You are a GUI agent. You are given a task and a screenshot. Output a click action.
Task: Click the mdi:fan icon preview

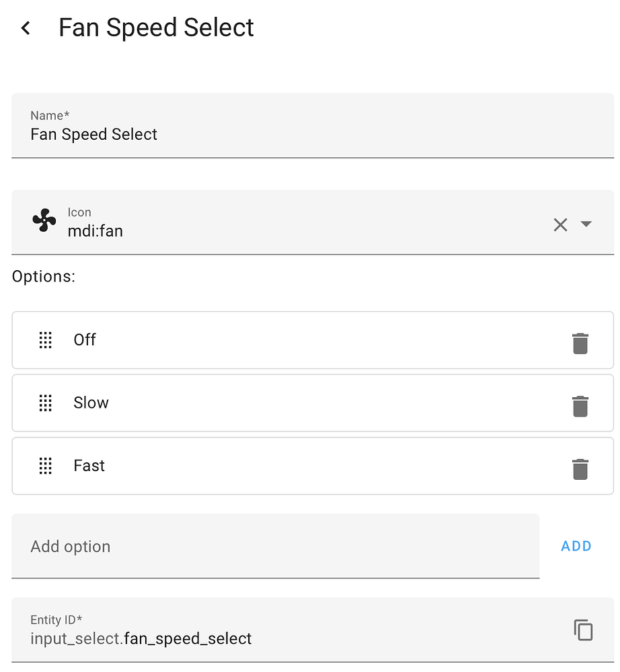pyautogui.click(x=43, y=222)
